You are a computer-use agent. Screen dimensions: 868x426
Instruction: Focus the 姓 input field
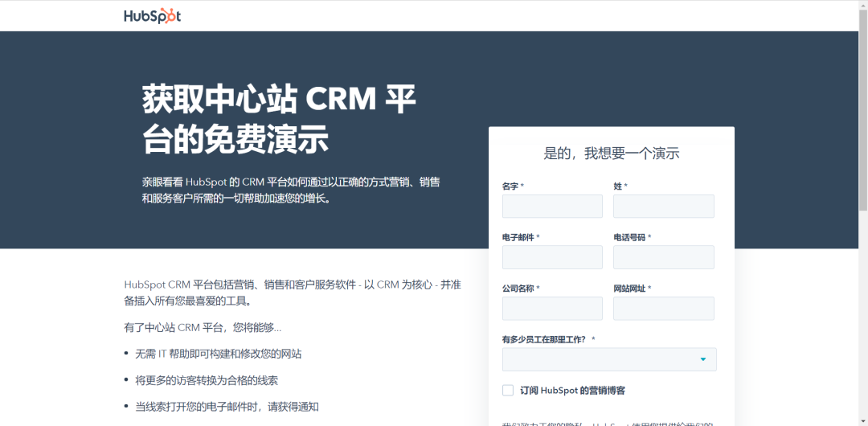663,206
